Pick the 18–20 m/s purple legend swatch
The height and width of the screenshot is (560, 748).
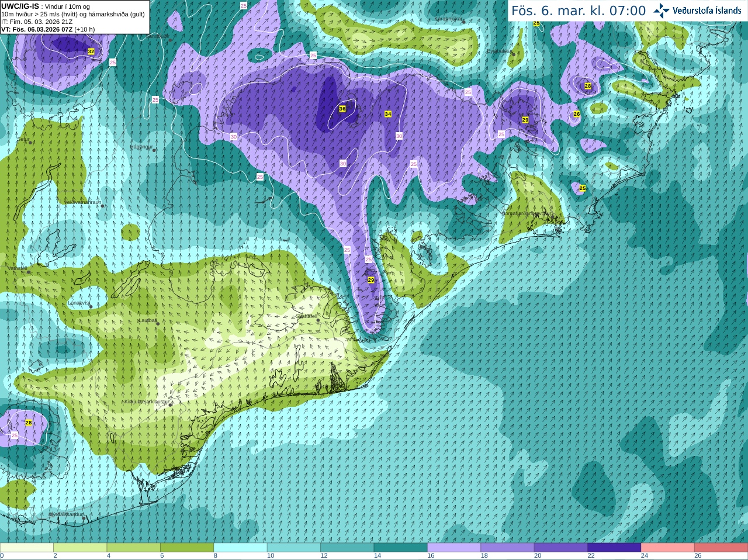[508, 548]
